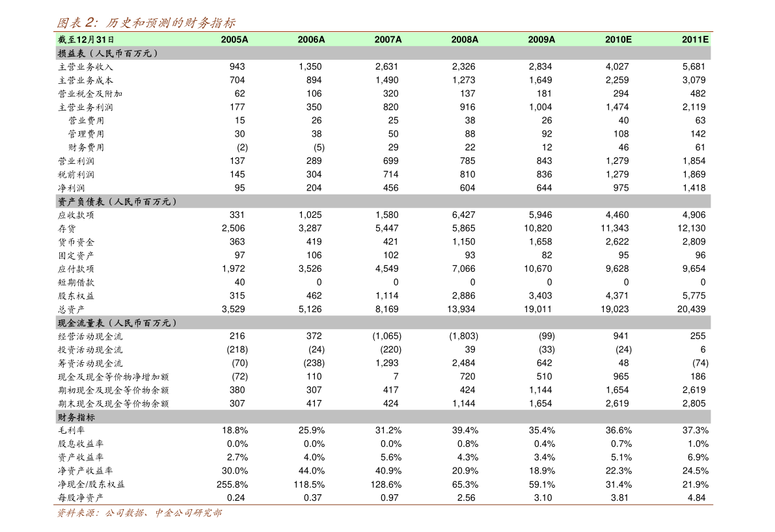The height and width of the screenshot is (532, 775).
Task: Select the 2009A column header
Action: click(x=541, y=40)
